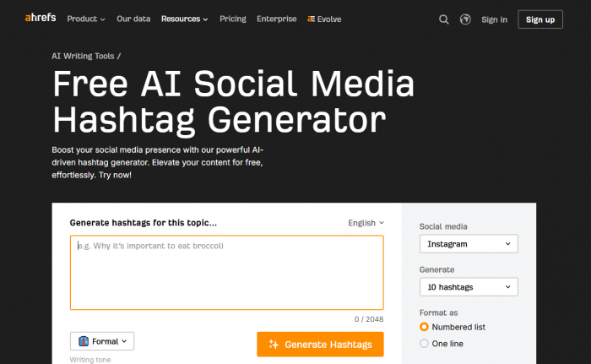
Task: Focus the hashtag topic text field
Action: click(227, 272)
